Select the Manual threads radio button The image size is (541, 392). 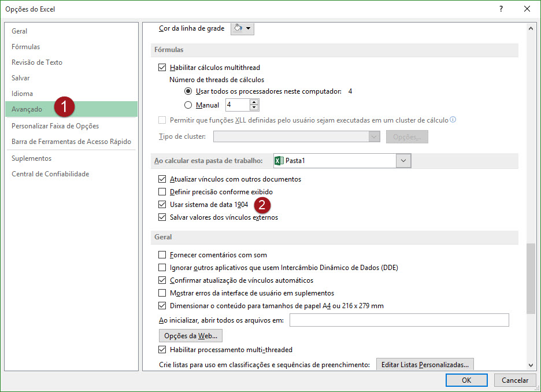(x=188, y=105)
